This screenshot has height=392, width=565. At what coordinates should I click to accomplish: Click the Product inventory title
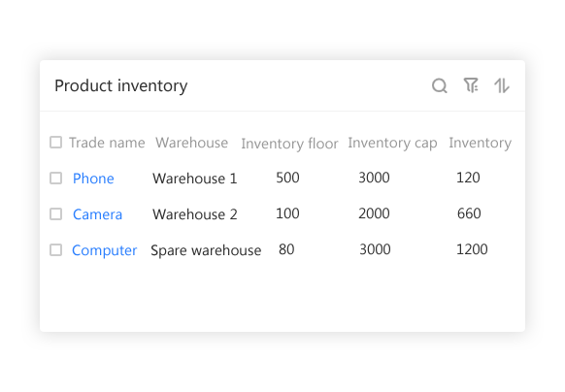121,86
